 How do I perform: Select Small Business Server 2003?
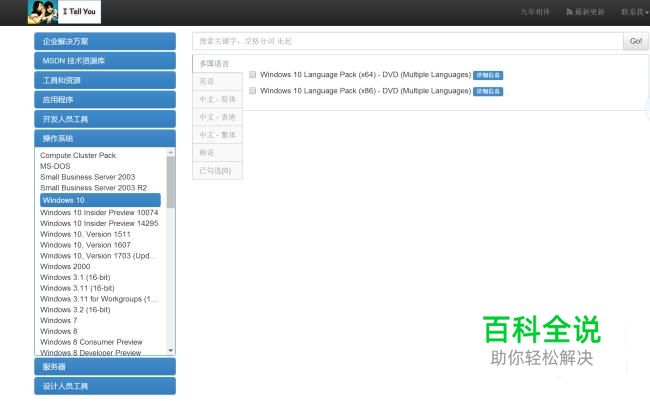pos(87,177)
